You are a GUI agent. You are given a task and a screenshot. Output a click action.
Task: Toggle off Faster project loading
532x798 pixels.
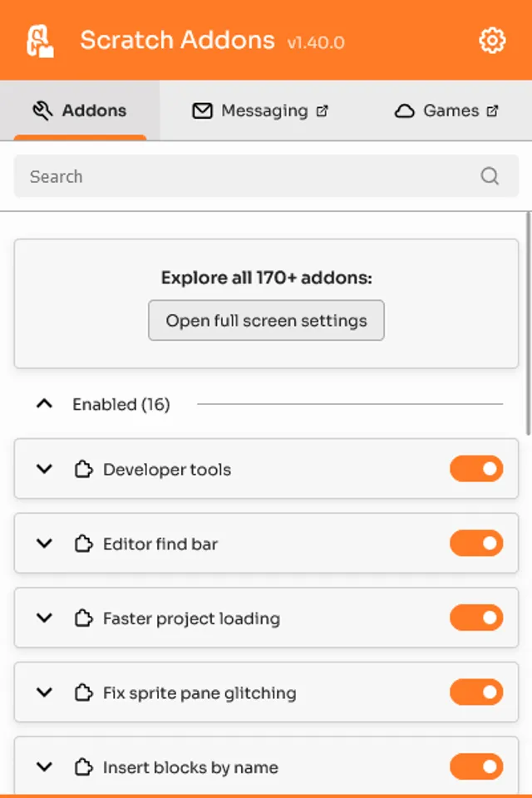click(x=476, y=618)
